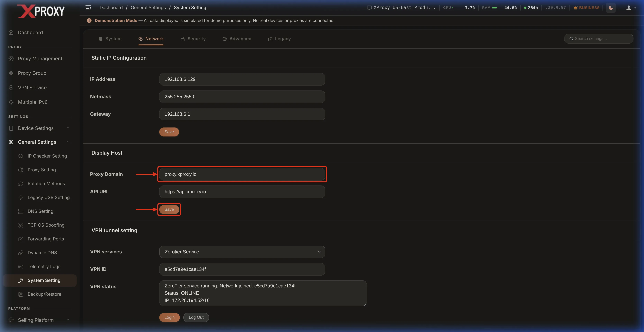
Task: Click the API URL input field
Action: coord(242,192)
